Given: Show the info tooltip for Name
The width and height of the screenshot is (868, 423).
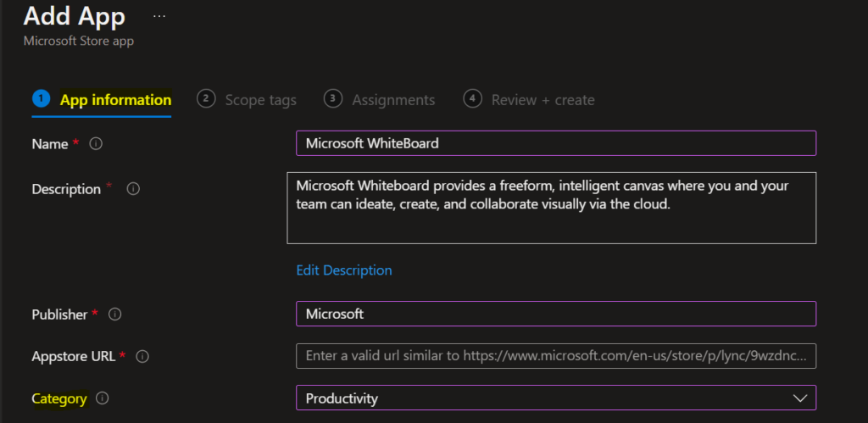Looking at the screenshot, I should 96,144.
